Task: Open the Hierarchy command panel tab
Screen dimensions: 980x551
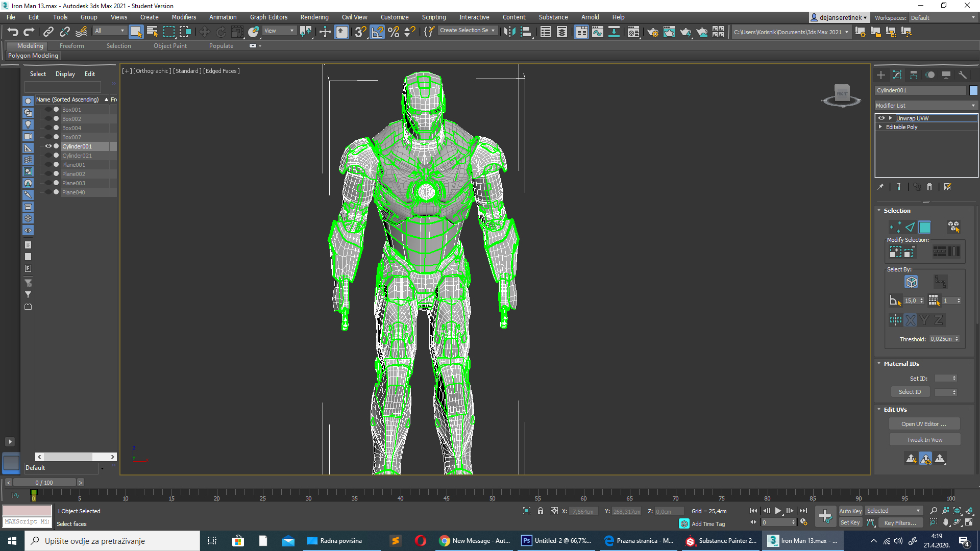Action: [x=914, y=75]
